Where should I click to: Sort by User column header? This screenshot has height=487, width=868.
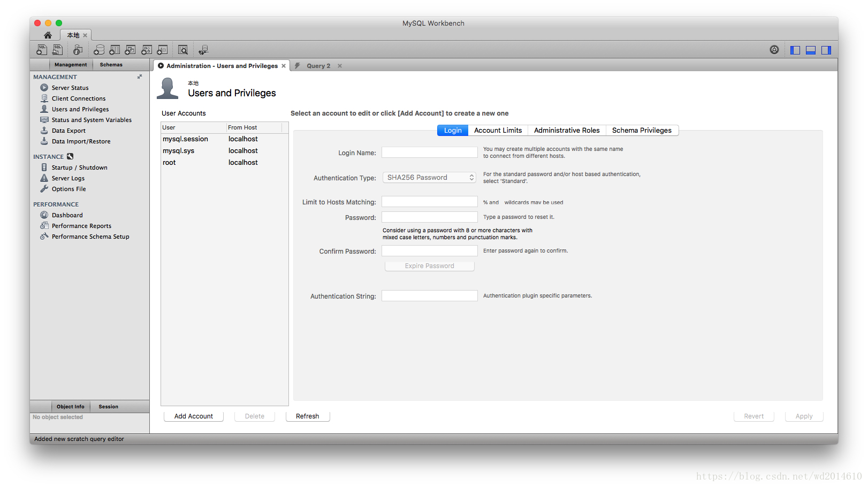(x=194, y=127)
